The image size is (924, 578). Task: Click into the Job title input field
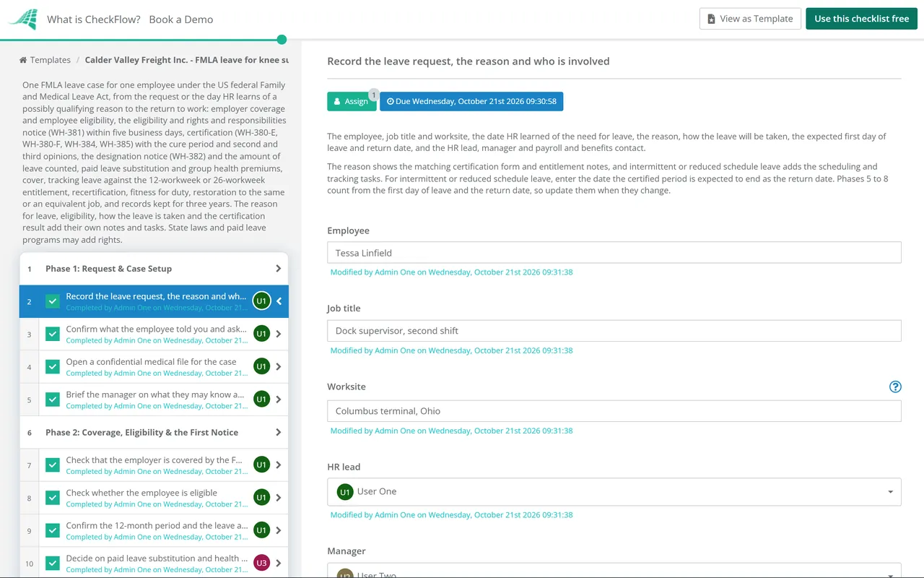pos(614,331)
